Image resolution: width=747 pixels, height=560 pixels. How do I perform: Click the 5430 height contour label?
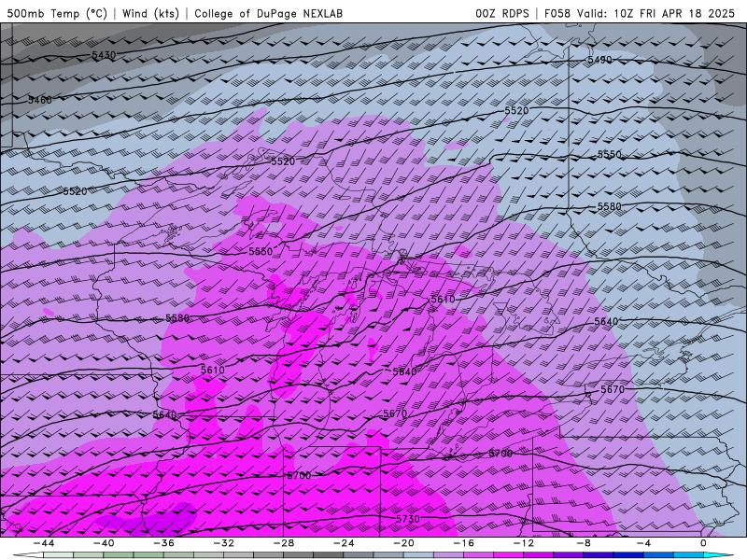[x=104, y=55]
